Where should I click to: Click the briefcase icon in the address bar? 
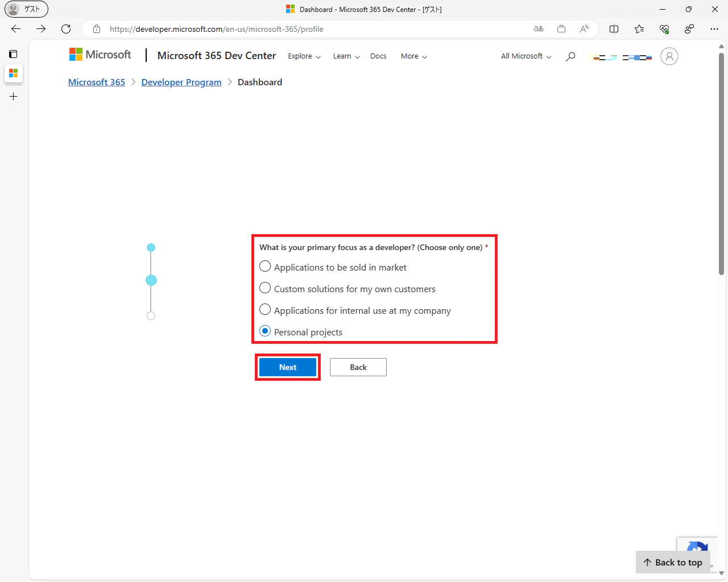click(561, 29)
